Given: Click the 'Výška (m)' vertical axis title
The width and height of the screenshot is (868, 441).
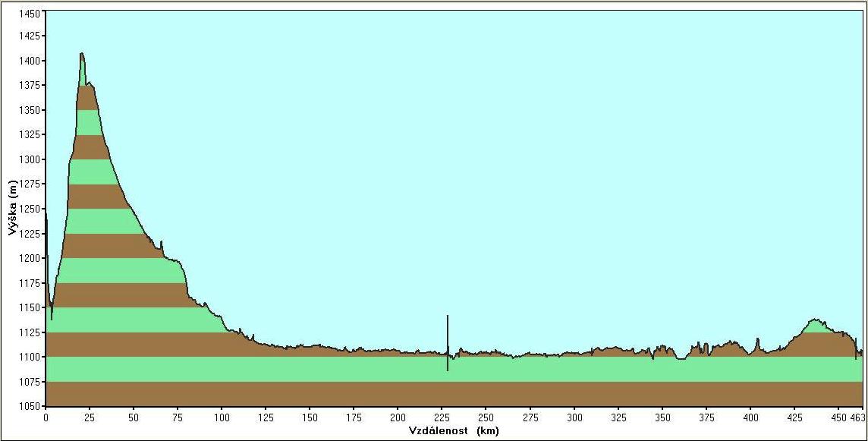Looking at the screenshot, I should click(12, 208).
